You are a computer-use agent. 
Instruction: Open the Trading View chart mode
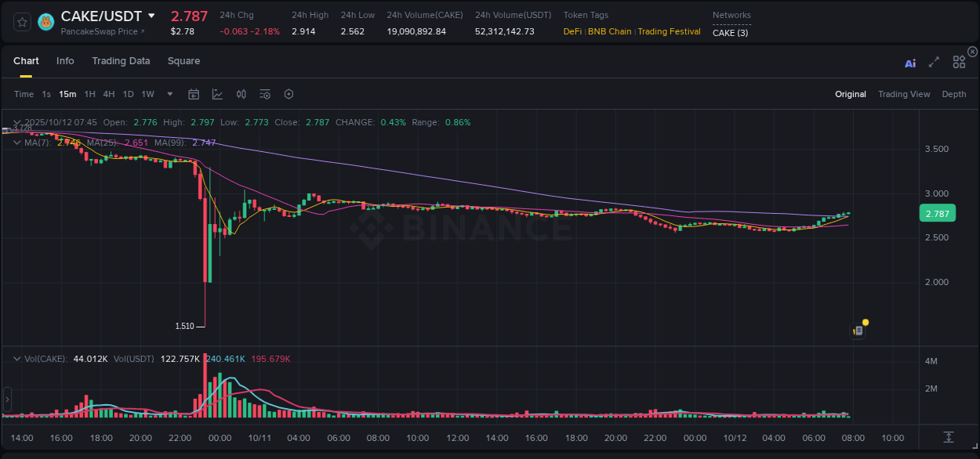pyautogui.click(x=903, y=93)
